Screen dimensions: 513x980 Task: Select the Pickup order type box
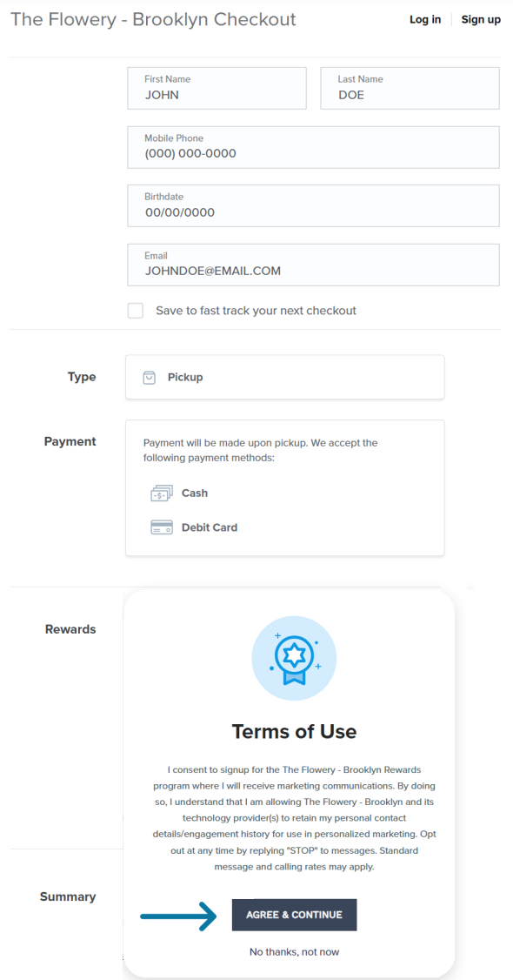(x=284, y=377)
